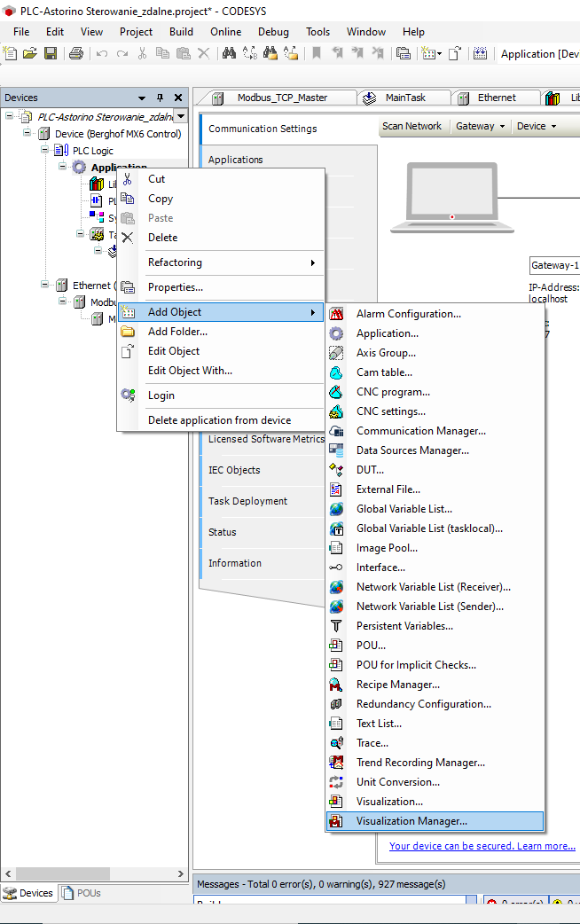
Task: Click the New Project toolbar icon
Action: 10,53
